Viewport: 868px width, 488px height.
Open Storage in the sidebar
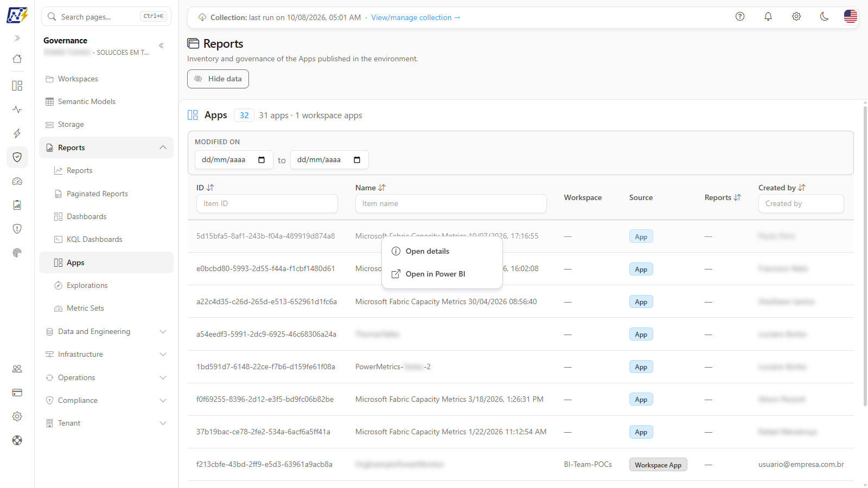coord(106,125)
